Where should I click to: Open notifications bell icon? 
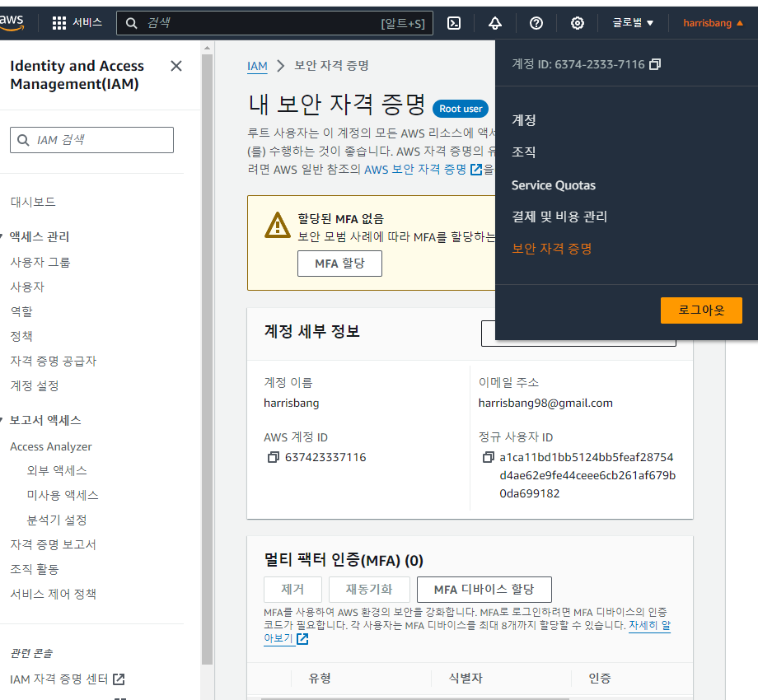click(495, 23)
